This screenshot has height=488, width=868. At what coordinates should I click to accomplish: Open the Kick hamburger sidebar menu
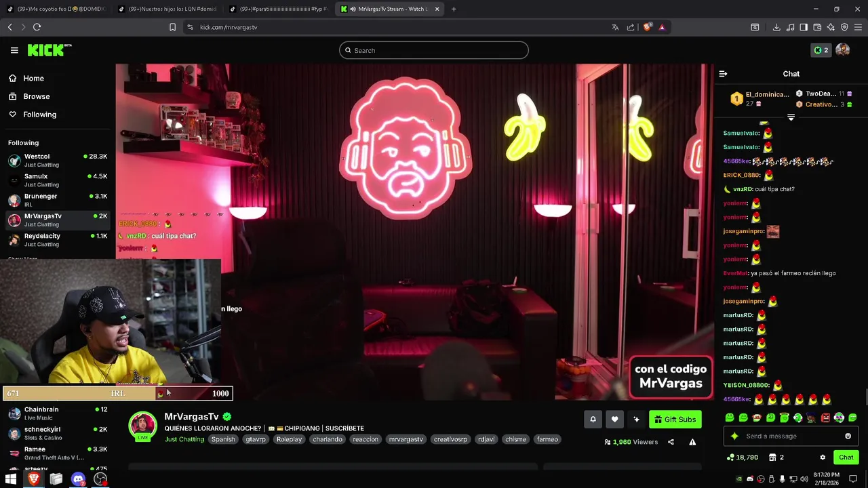14,50
